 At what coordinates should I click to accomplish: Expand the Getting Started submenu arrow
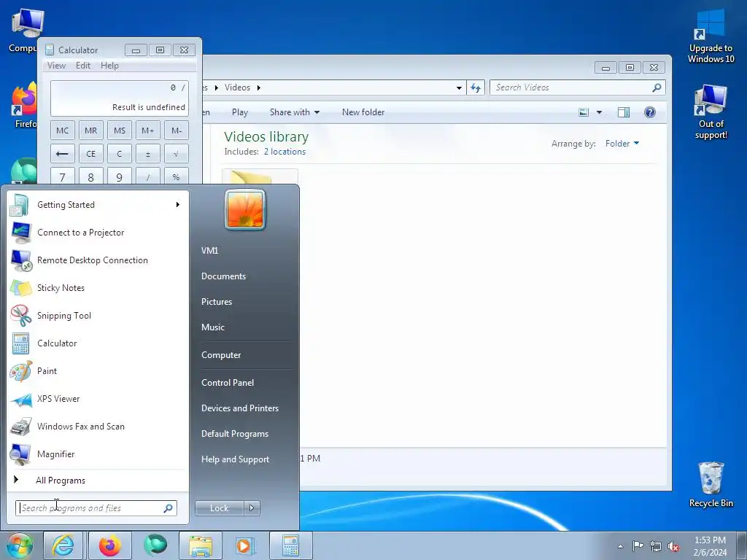tap(178, 205)
